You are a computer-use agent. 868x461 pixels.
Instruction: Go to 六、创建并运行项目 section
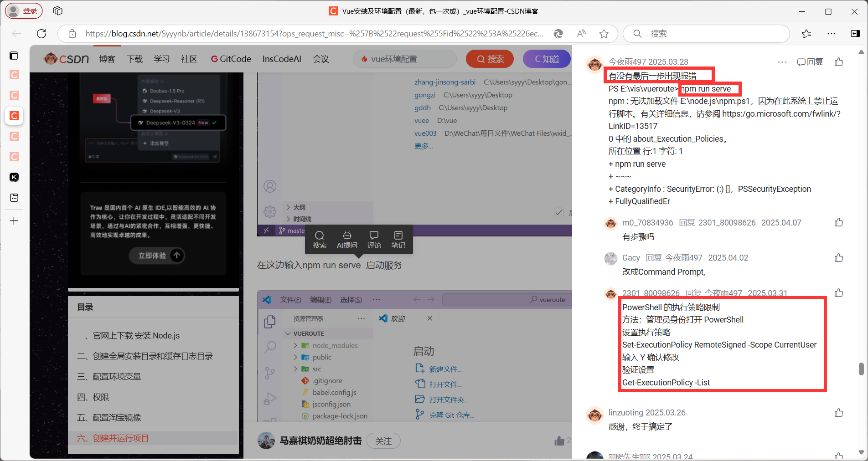(x=113, y=438)
